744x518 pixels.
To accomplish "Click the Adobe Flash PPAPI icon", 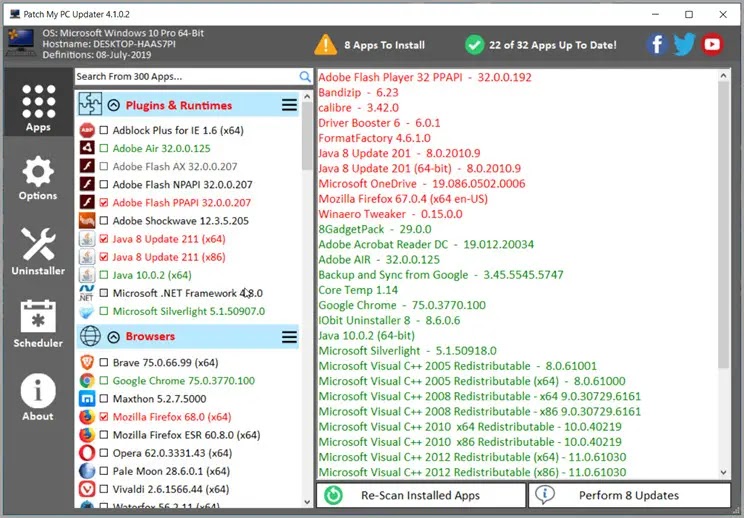I will (87, 203).
